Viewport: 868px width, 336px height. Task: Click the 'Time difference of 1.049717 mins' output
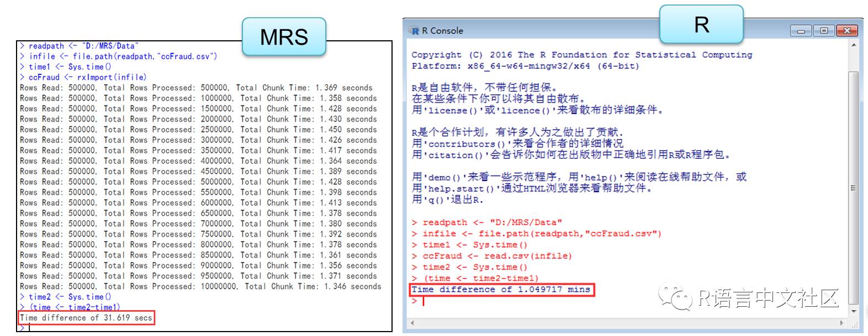501,290
